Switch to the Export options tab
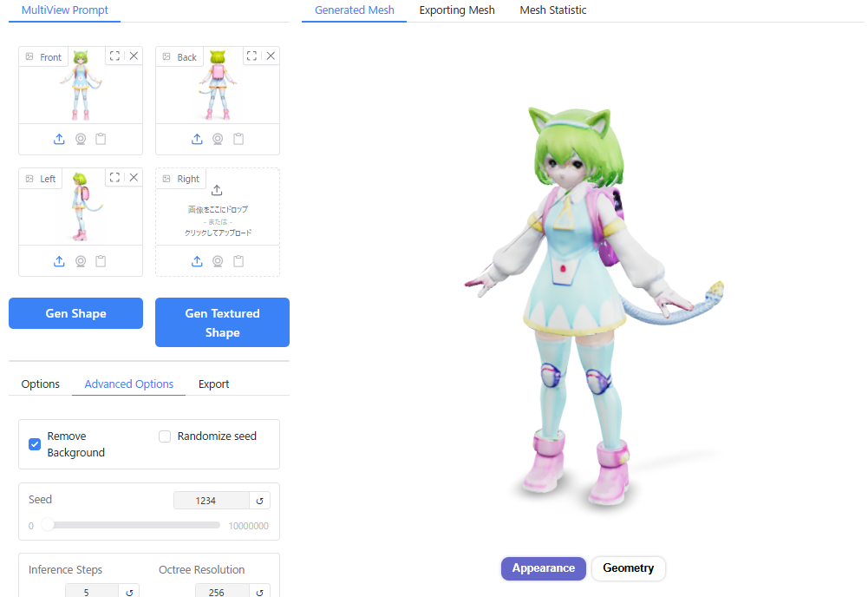 pyautogui.click(x=213, y=384)
